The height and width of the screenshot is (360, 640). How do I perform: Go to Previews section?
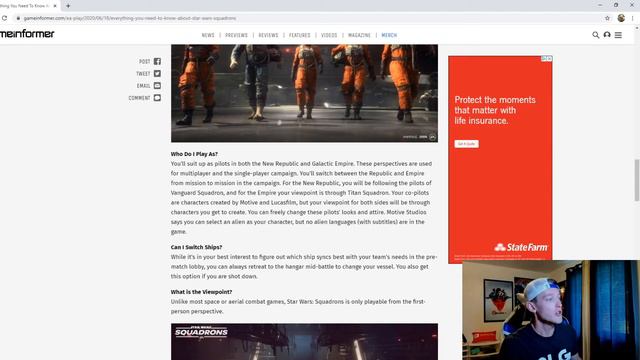tap(236, 35)
